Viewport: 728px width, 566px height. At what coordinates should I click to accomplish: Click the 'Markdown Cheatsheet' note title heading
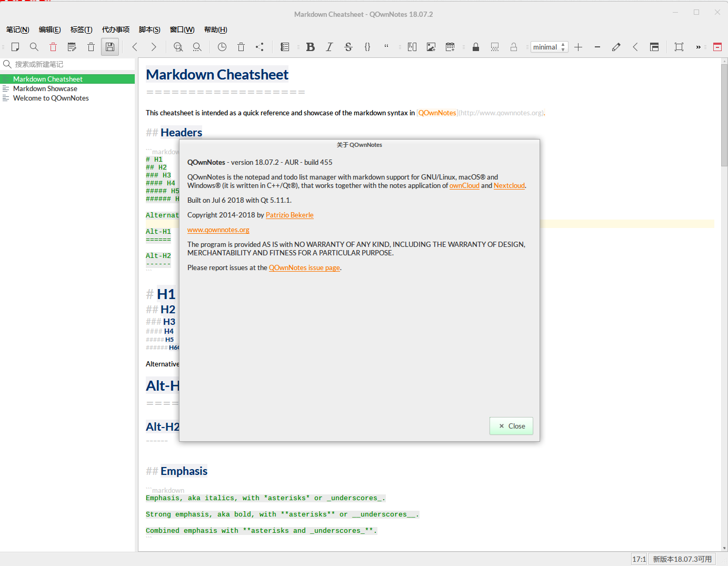[217, 75]
